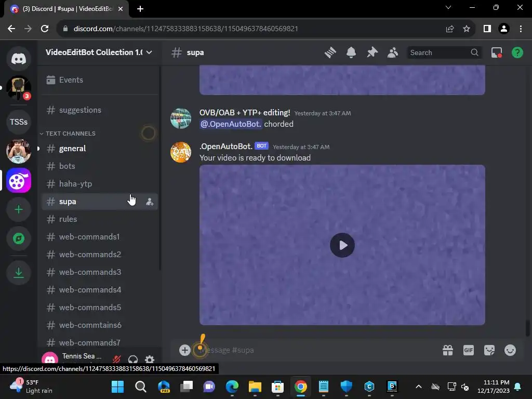Open web-commands7 channel
This screenshot has width=532, height=399.
[x=100, y=342]
